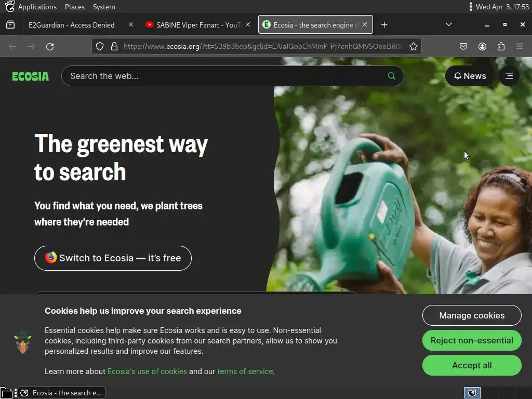Expand the list all tabs chevron
This screenshot has height=399, width=532.
point(448,24)
